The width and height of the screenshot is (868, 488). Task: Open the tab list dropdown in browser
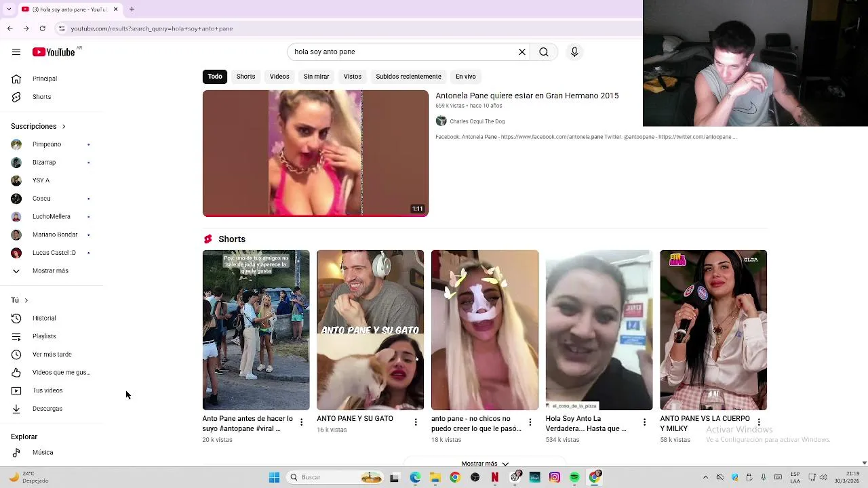(x=8, y=9)
